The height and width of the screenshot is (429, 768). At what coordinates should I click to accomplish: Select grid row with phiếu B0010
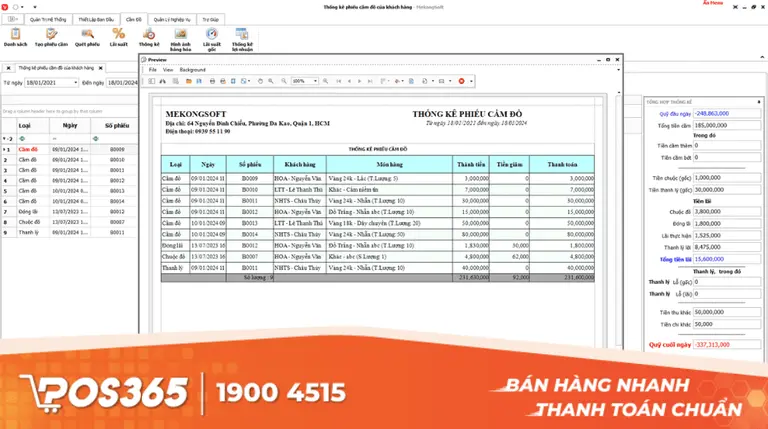(x=70, y=160)
